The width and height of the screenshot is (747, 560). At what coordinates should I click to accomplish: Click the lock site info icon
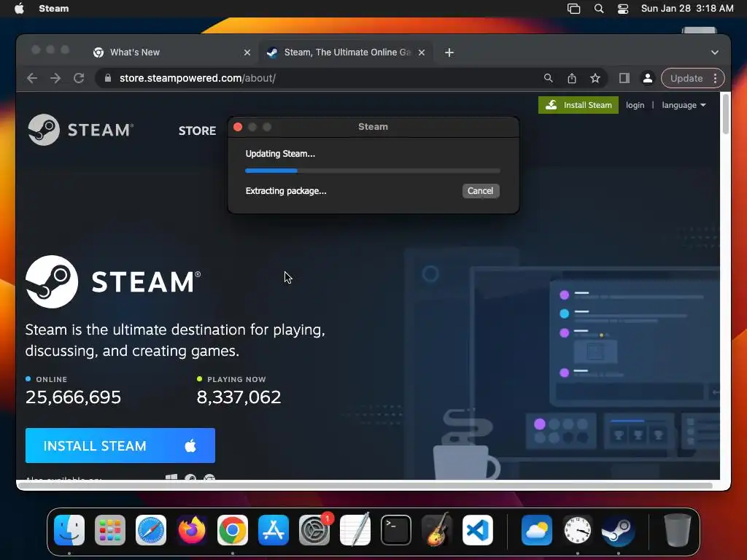(x=108, y=78)
